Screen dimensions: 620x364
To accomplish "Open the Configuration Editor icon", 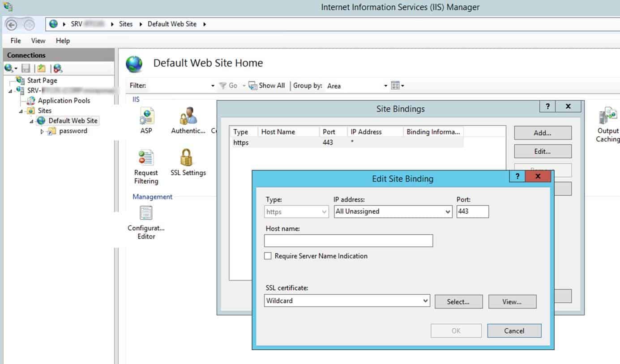I will (146, 213).
